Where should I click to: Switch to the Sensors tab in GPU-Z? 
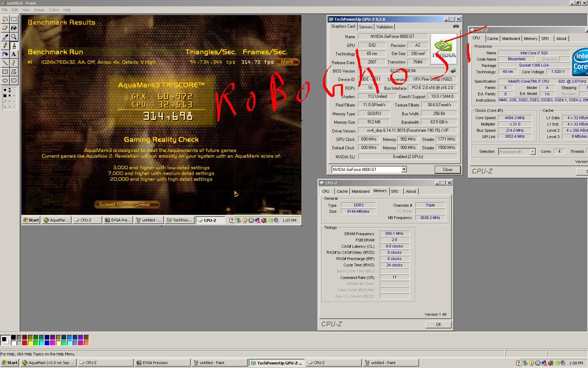coord(366,27)
